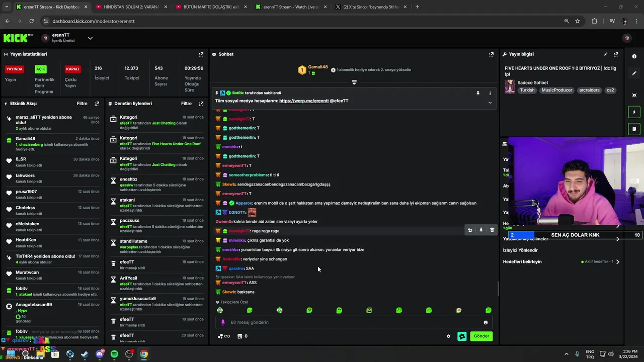Open Spotify from the taskbar
Image resolution: width=644 pixels, height=362 pixels.
coord(114,354)
